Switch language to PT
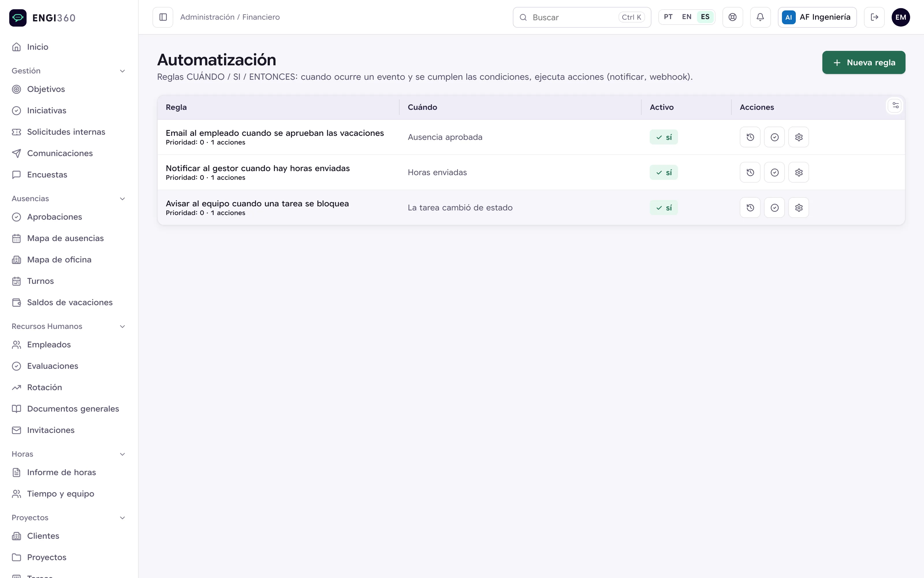Viewport: 924px width, 578px height. [668, 17]
